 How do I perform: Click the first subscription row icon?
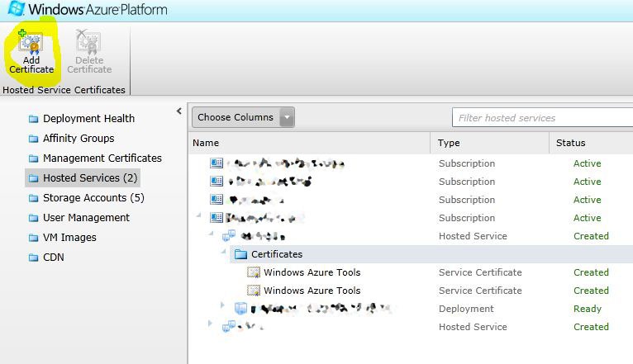click(217, 163)
